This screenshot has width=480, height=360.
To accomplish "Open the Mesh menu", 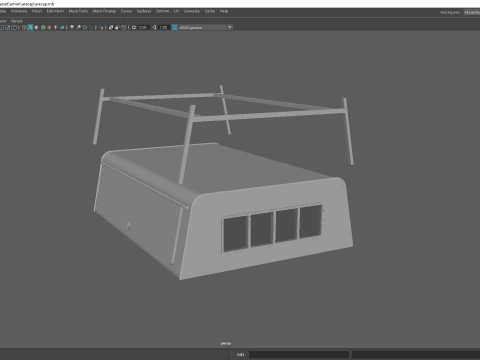I will coord(37,11).
